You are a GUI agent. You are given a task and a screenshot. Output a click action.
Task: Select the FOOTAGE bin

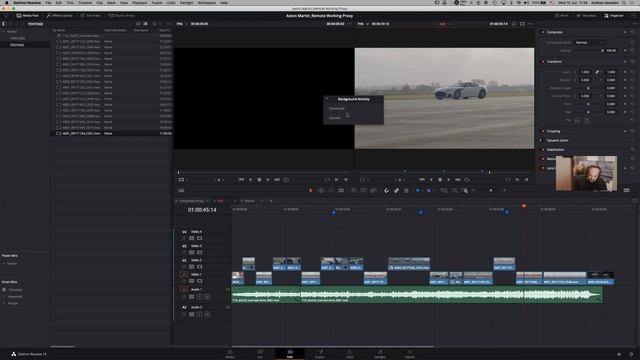click(x=17, y=45)
